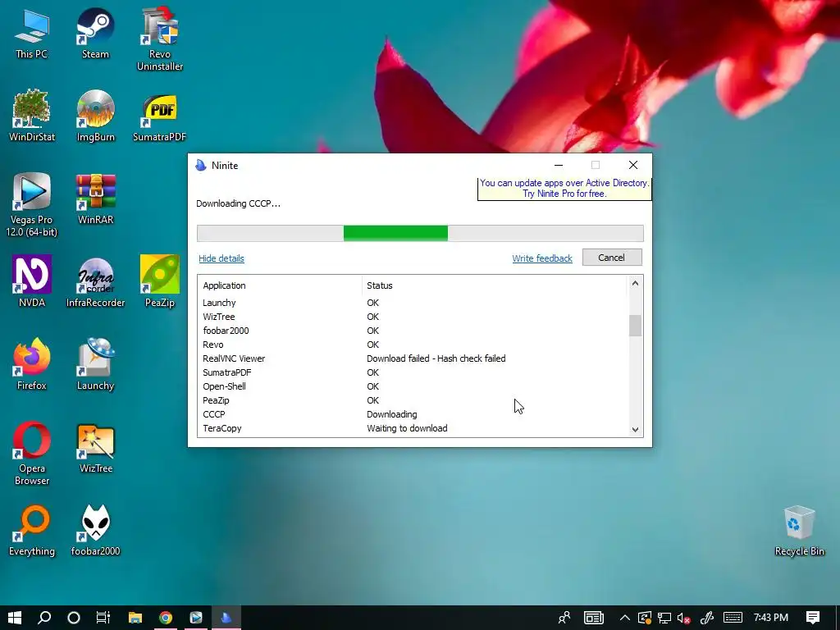
Task: Select the PeaZip desktop shortcut
Action: (160, 282)
